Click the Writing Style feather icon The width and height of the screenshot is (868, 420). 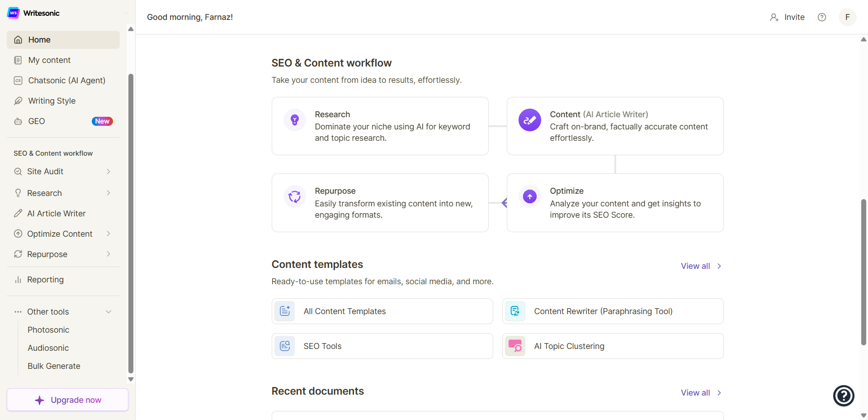click(x=18, y=101)
